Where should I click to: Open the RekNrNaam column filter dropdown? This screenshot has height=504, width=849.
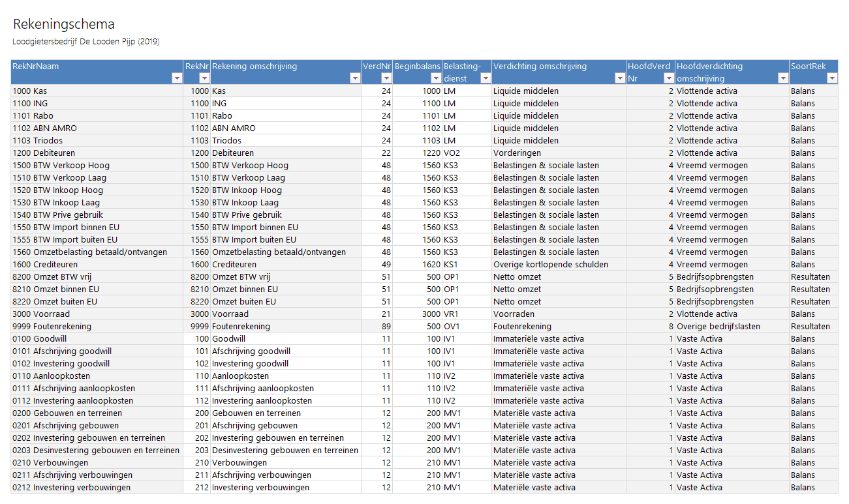point(176,78)
